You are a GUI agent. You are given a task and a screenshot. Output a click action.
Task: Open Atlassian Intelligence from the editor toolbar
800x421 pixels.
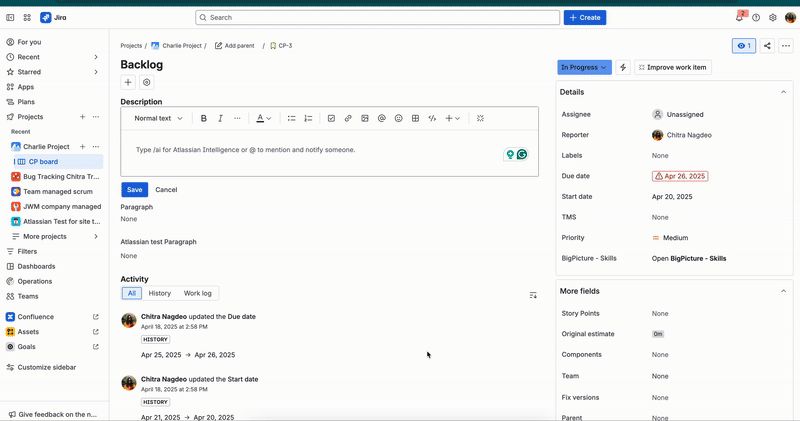(480, 118)
